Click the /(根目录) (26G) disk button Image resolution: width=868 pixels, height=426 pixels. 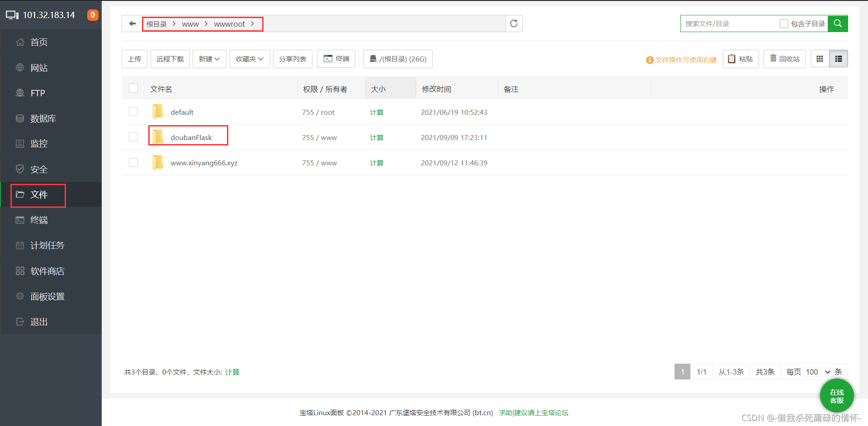[x=398, y=59]
